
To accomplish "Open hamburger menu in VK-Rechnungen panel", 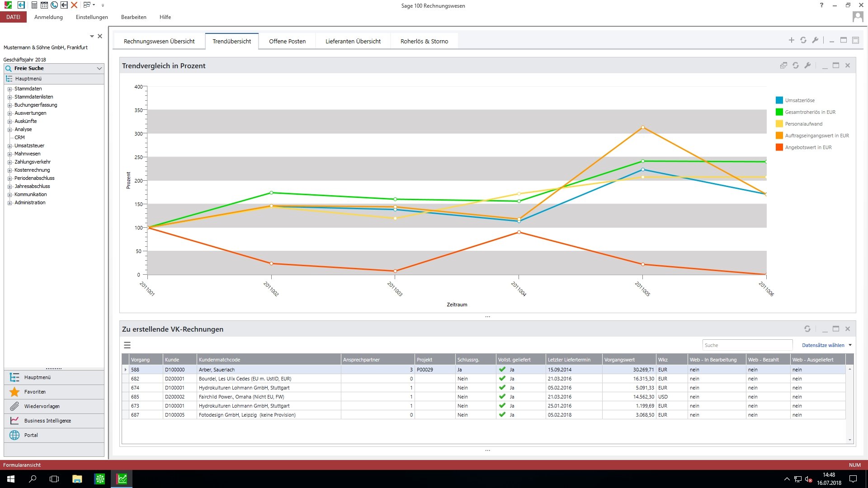I will click(x=127, y=345).
